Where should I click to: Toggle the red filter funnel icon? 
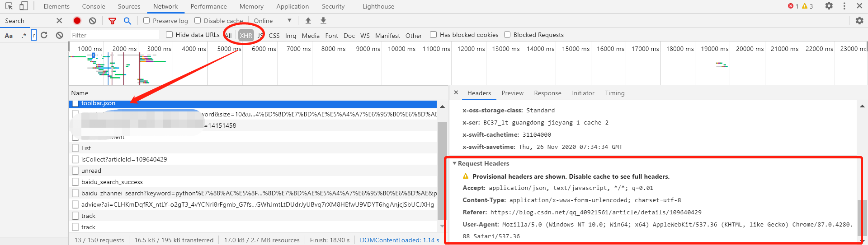[113, 21]
